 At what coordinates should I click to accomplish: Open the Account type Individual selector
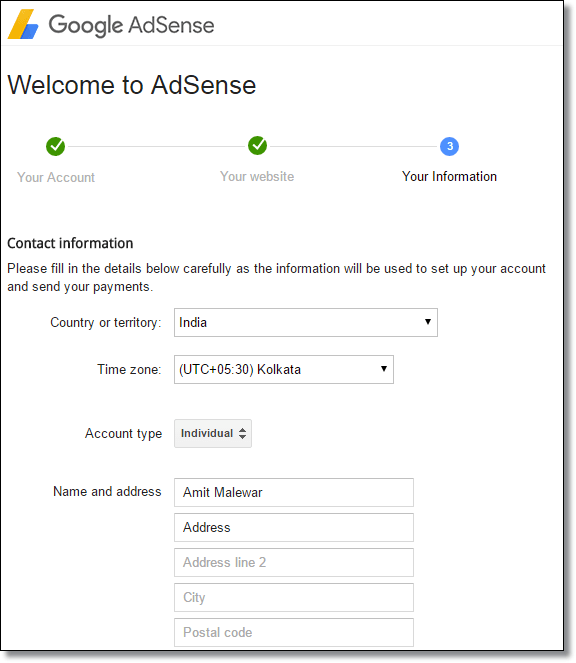click(213, 433)
